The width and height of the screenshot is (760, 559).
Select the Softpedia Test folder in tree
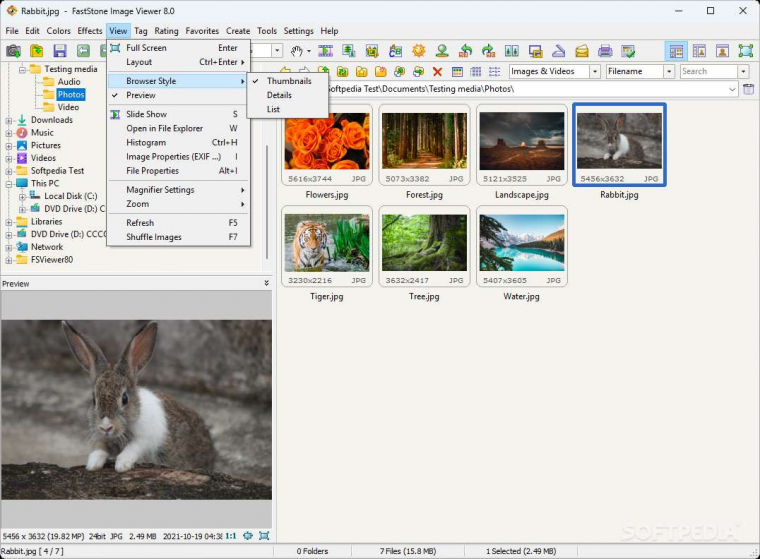(57, 171)
